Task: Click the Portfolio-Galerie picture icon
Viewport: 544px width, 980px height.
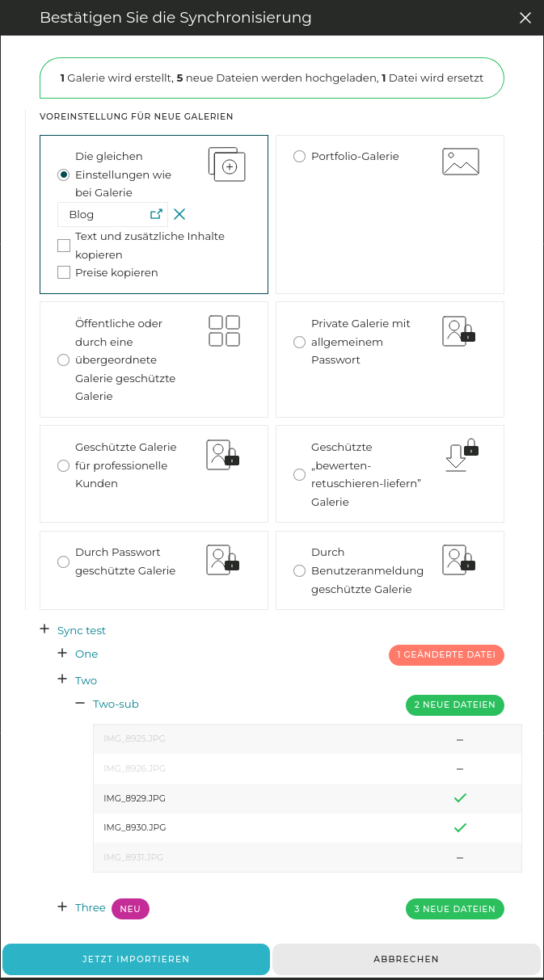Action: 461,162
